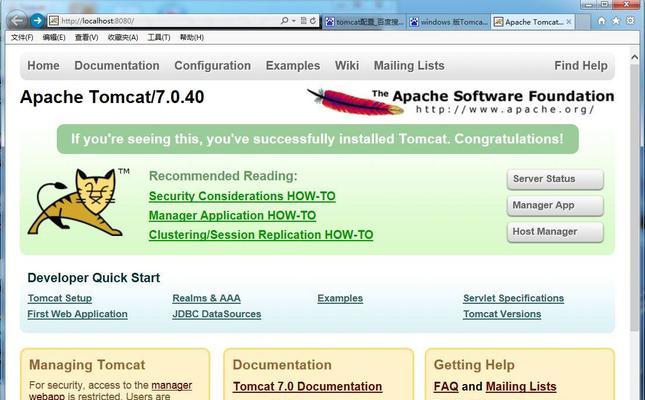Screen dimensions: 645x400
Task: Open the First Web Application link
Action: [x=77, y=314]
